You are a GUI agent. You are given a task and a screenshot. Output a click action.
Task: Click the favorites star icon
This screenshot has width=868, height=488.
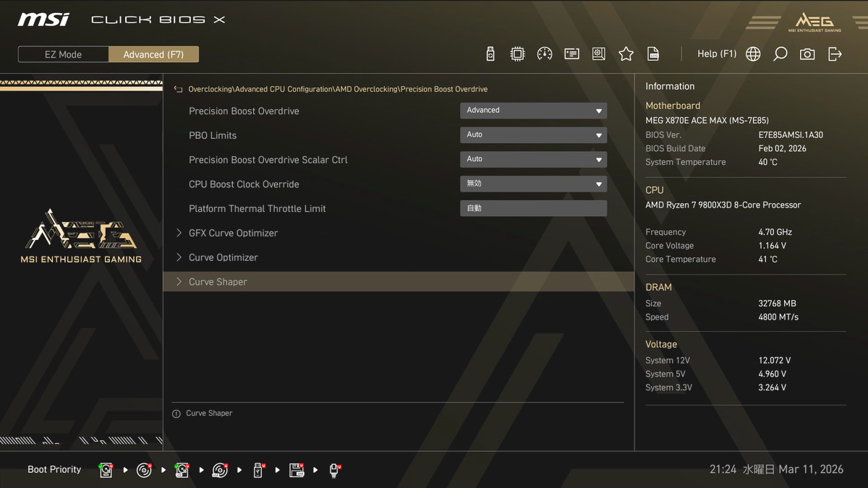[x=626, y=54]
